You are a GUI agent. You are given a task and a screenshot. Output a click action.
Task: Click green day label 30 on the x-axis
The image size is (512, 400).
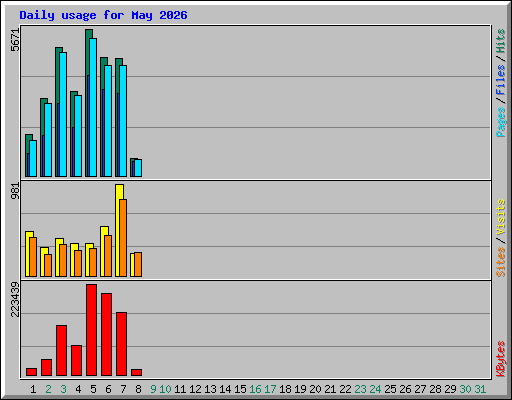[x=465, y=389]
